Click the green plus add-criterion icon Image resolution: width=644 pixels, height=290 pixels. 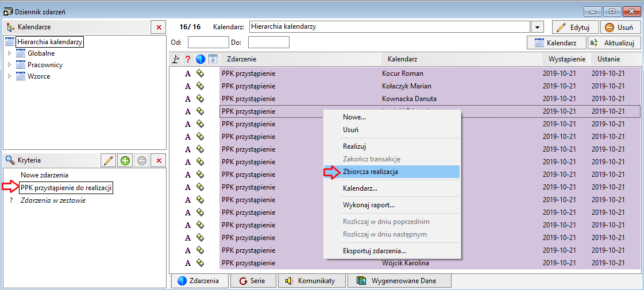coord(125,161)
